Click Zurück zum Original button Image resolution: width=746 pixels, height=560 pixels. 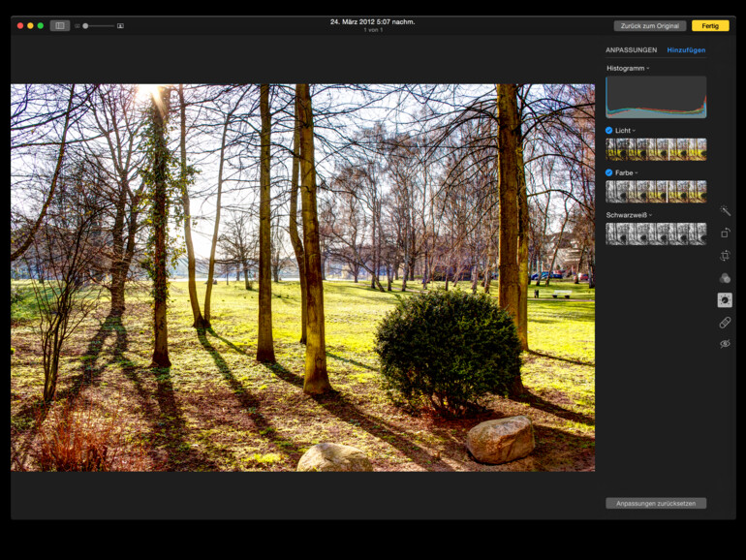click(x=649, y=25)
